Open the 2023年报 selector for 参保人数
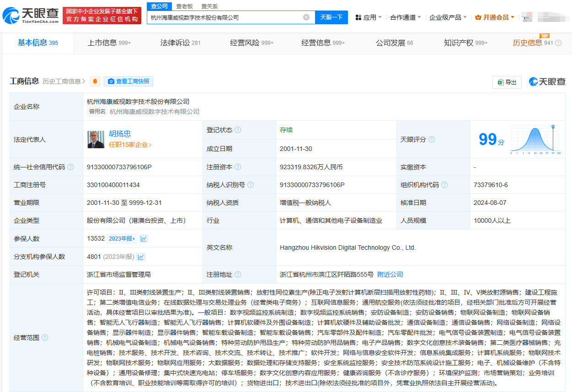This screenshot has width=572, height=392. click(122, 239)
